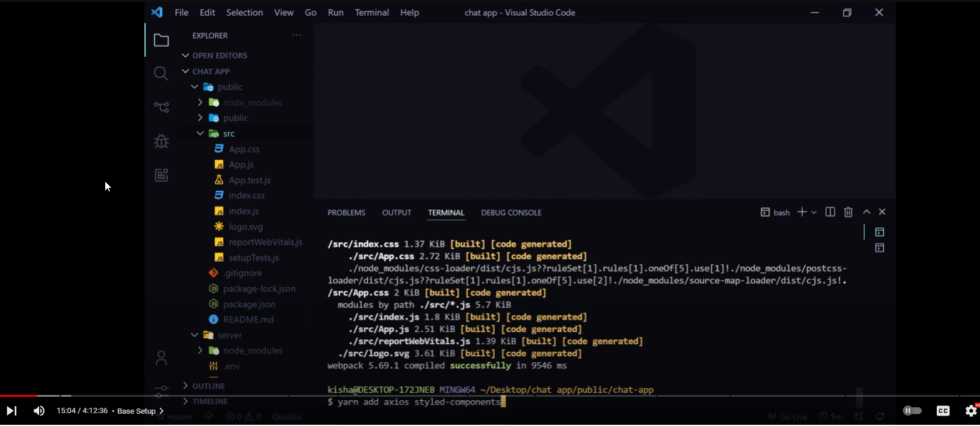Click the VS Code logo in the title bar

157,12
